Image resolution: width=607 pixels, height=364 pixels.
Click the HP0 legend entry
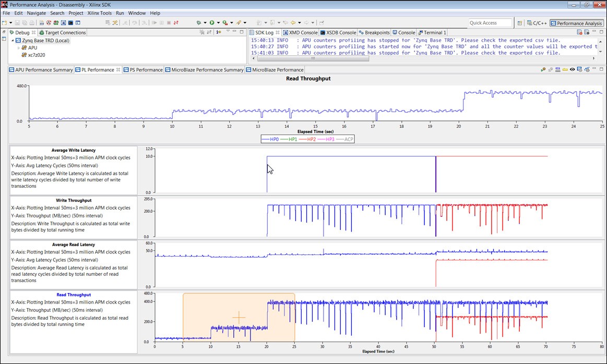point(270,139)
